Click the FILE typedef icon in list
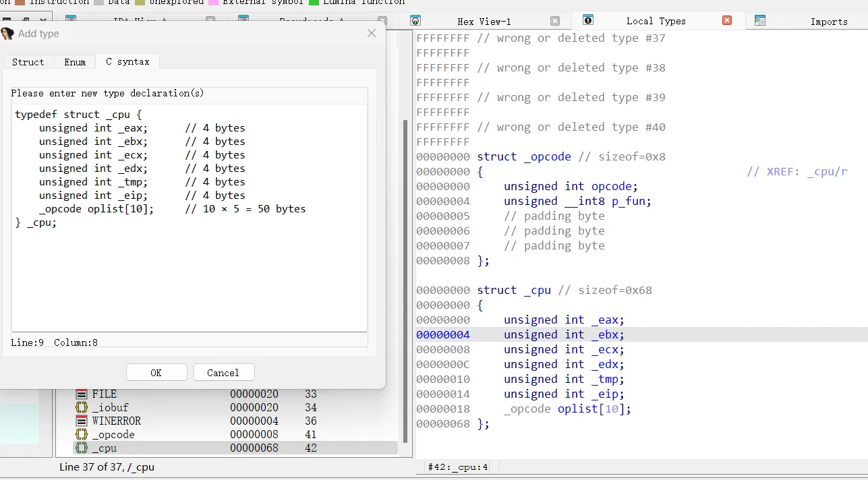868x480 pixels. coord(82,394)
